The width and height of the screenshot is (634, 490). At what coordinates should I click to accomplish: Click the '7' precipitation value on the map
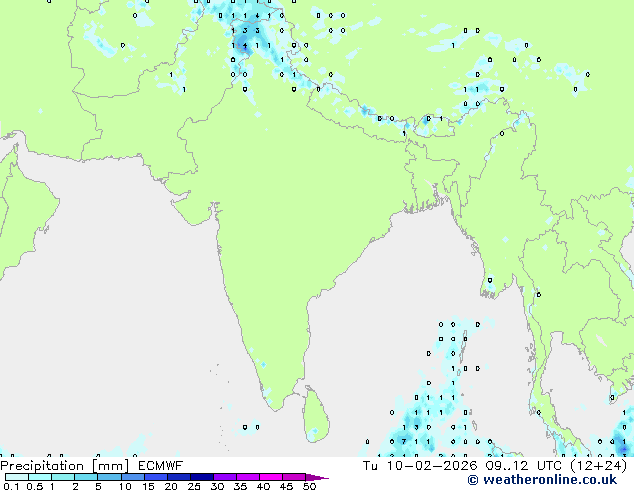pyautogui.click(x=404, y=441)
